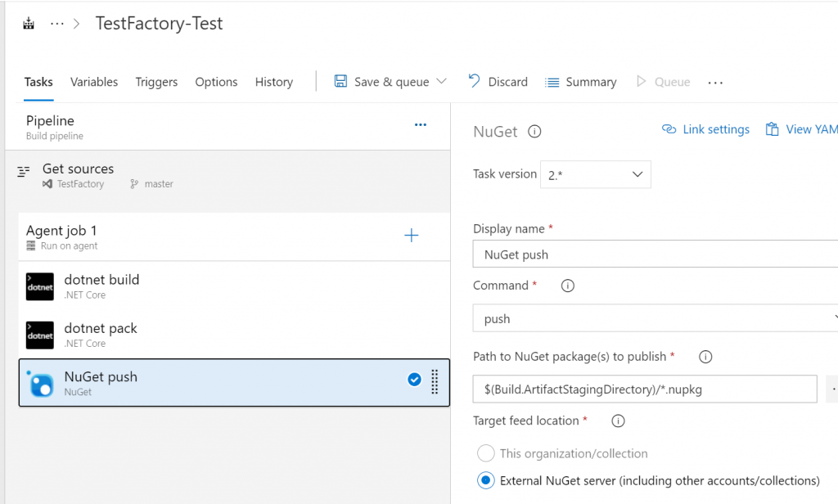Click the Queue button

(x=663, y=82)
